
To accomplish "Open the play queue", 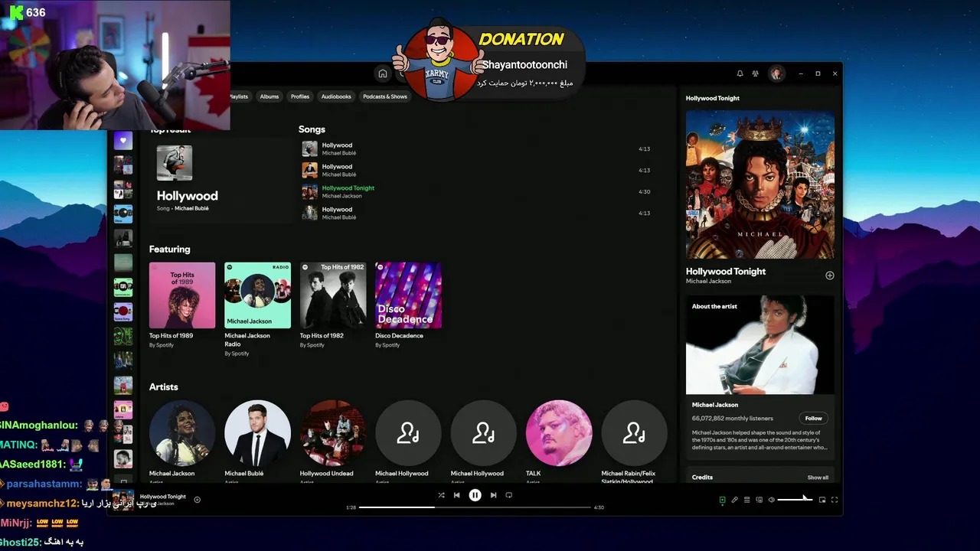I will tap(746, 500).
